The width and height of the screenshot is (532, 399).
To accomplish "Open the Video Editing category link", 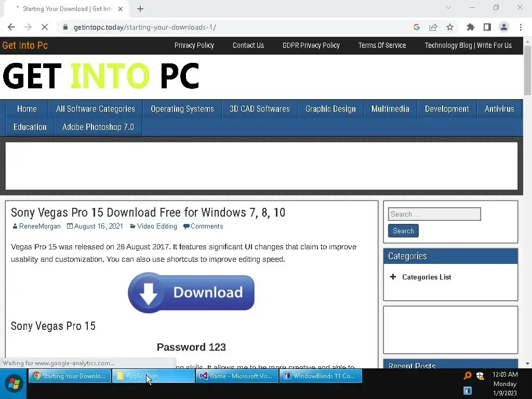I will pos(157,227).
